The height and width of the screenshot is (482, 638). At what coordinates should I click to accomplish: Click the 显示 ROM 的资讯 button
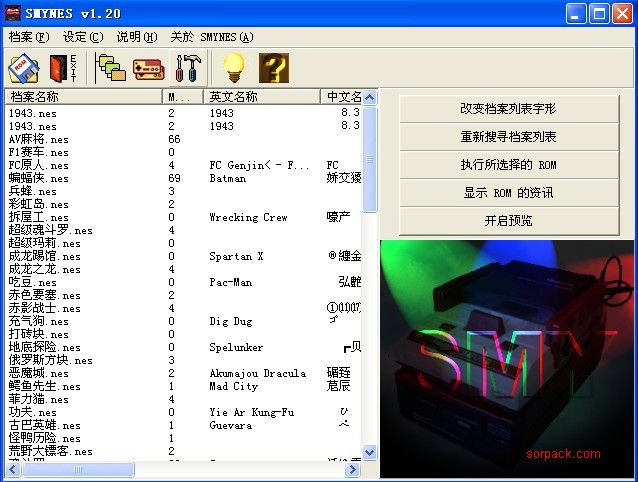coord(508,192)
